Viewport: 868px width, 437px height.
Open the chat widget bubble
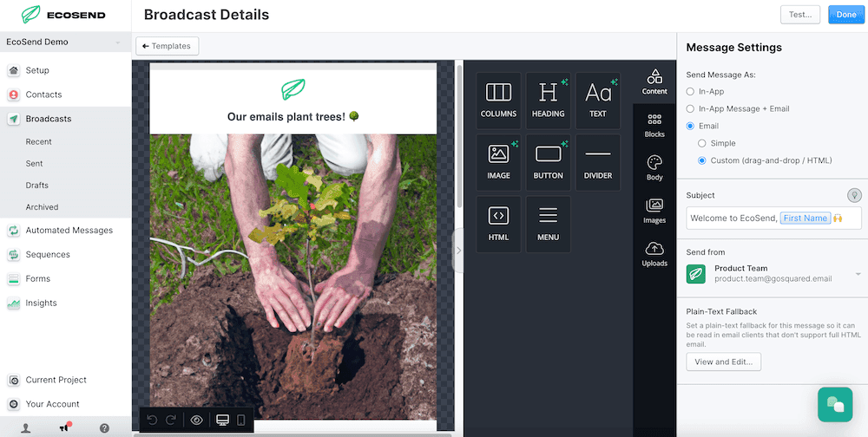point(835,404)
